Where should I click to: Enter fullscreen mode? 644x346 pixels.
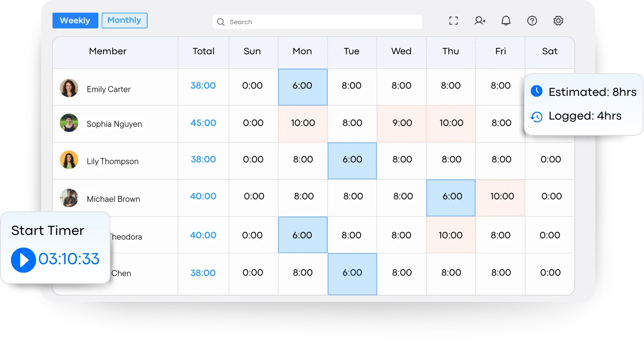(x=454, y=20)
